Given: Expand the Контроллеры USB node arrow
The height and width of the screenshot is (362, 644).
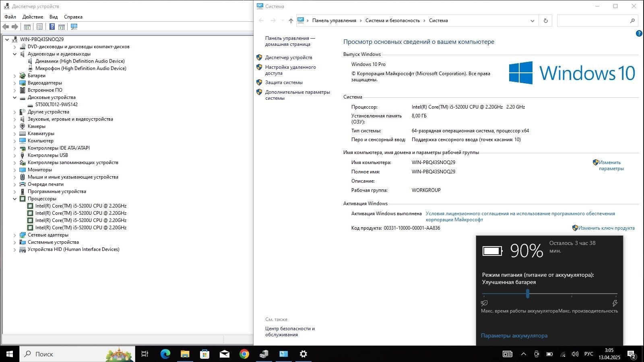Looking at the screenshot, I should tap(15, 155).
